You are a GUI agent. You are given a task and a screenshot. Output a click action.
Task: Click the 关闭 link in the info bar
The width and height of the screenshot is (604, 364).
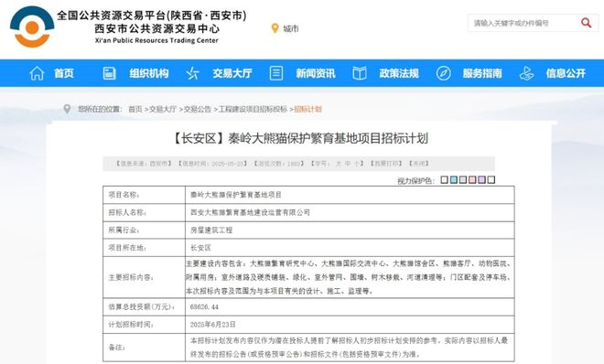point(419,164)
